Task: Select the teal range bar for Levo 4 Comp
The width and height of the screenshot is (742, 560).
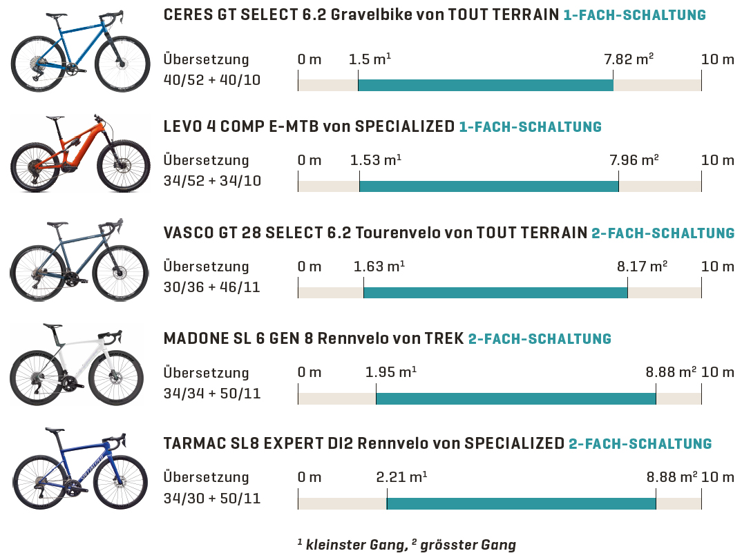Action: [x=488, y=186]
